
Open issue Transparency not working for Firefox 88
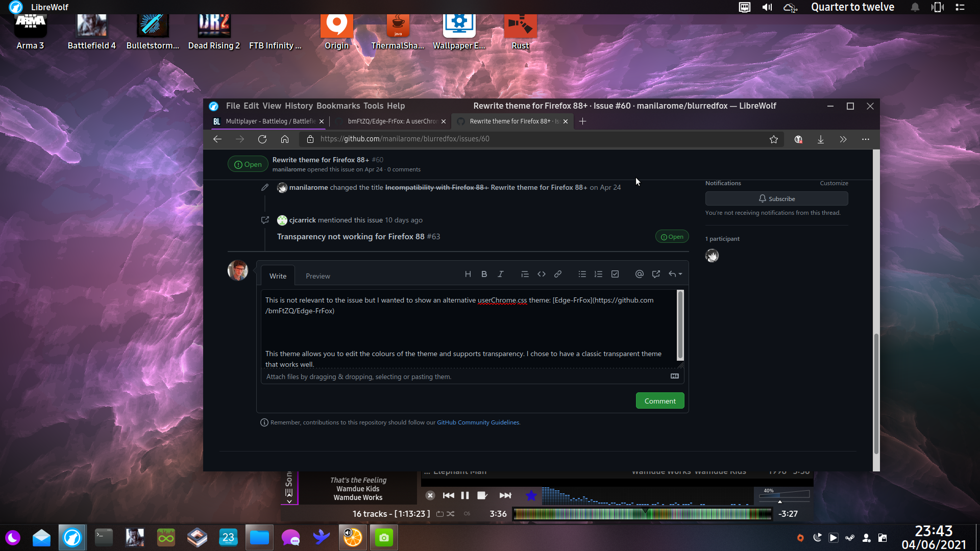point(351,236)
